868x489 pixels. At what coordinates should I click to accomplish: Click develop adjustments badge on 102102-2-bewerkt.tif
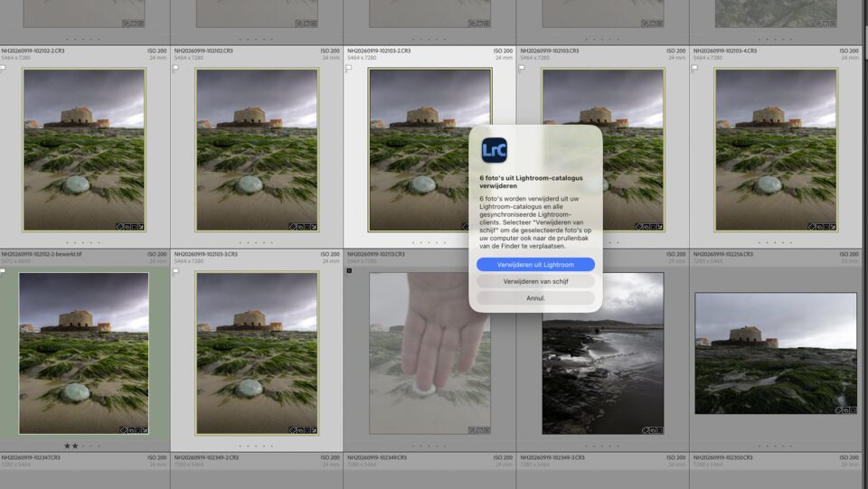click(x=144, y=430)
